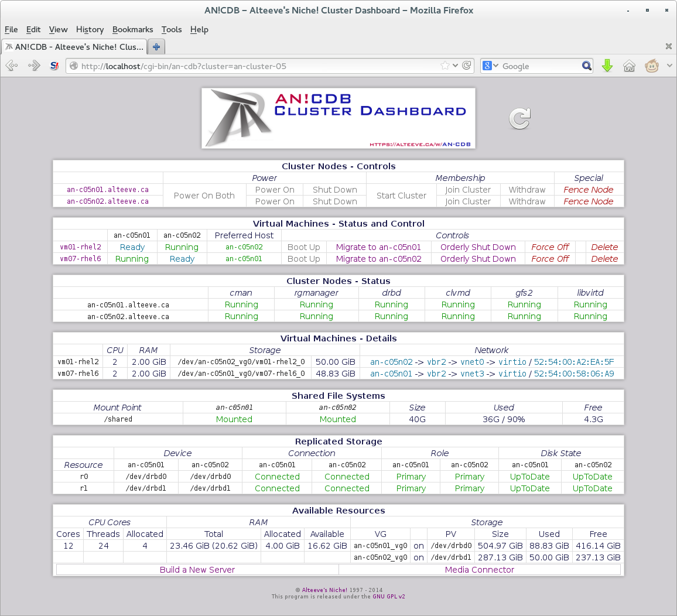
Task: Fence Node for an-c05n02.alteeve.ca
Action: pyautogui.click(x=589, y=201)
